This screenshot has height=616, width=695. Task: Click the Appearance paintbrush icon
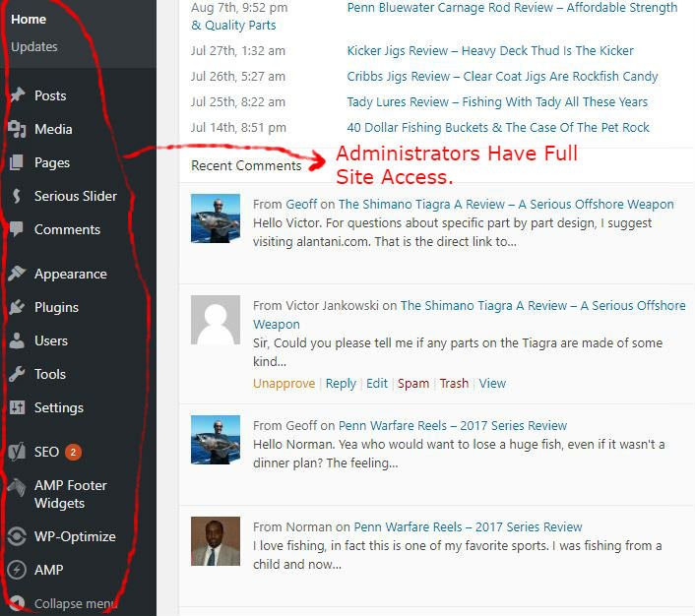point(17,274)
